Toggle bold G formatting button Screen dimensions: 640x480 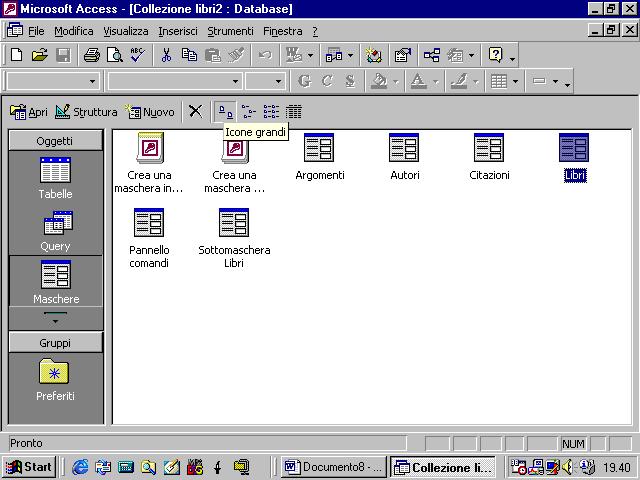(304, 81)
